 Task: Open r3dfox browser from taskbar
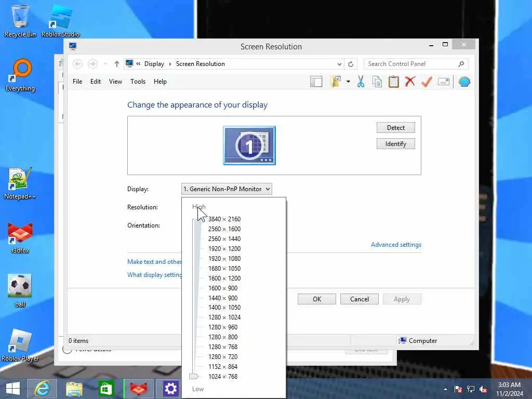138,389
